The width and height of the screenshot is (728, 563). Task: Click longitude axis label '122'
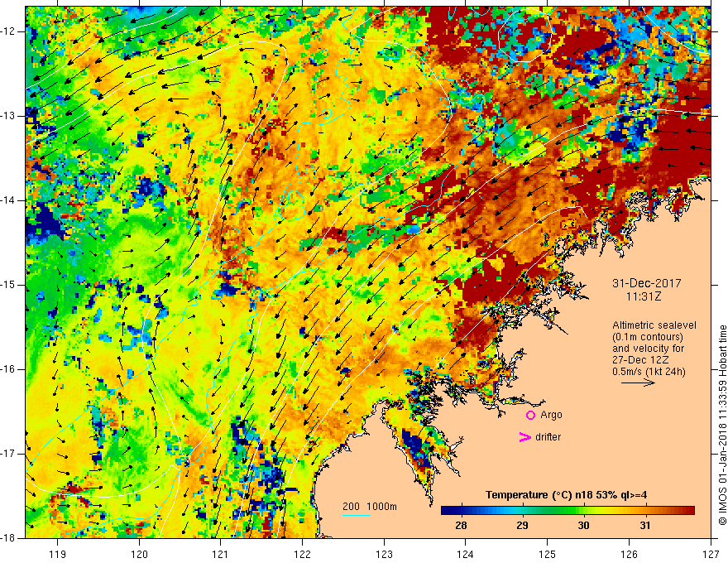pos(302,554)
